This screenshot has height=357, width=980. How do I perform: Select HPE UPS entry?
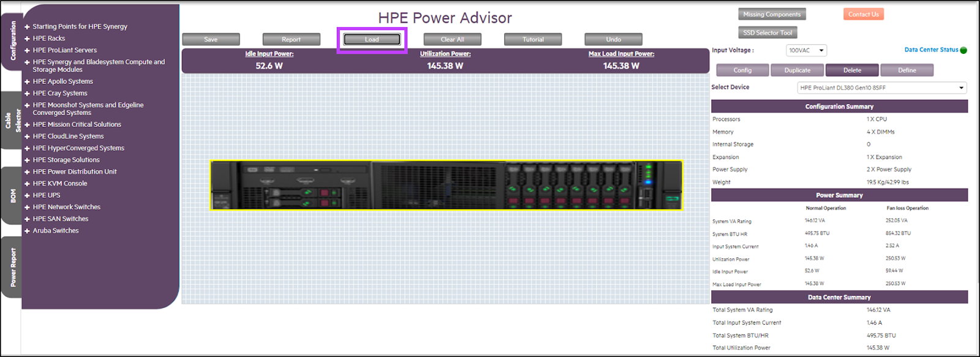tap(47, 195)
